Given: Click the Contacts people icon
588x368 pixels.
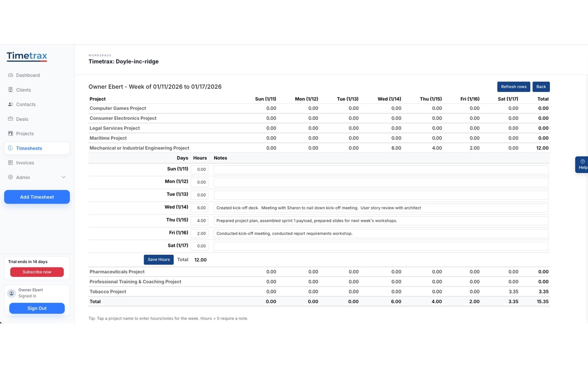Looking at the screenshot, I should (x=11, y=105).
